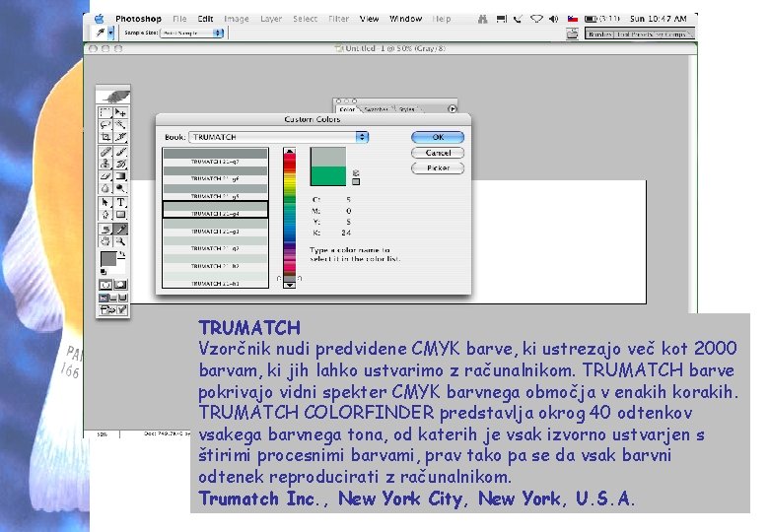The width and height of the screenshot is (769, 532).
Task: Choose the Lasso tool in the toolbox
Action: (x=105, y=125)
